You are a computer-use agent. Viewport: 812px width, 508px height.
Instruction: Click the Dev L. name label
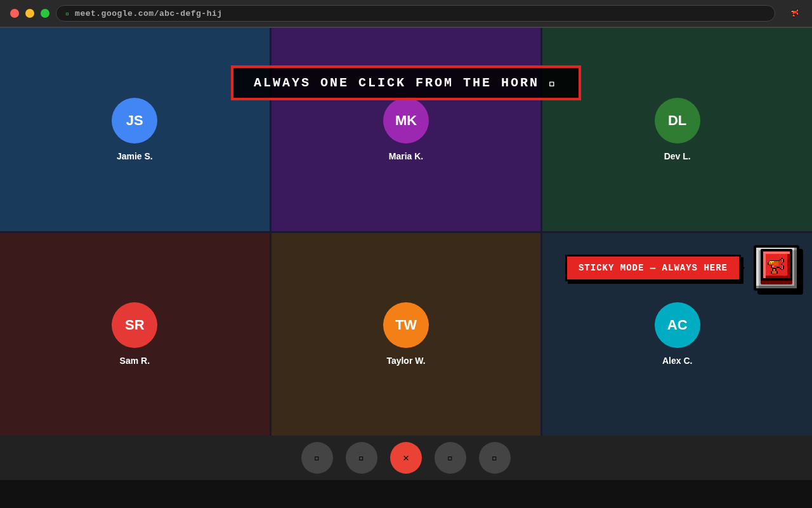678,156
